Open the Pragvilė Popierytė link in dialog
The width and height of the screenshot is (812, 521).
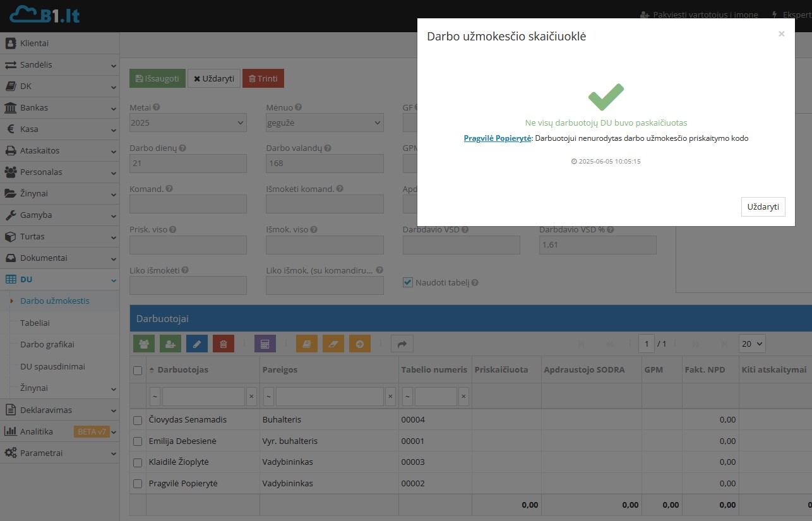(x=498, y=138)
